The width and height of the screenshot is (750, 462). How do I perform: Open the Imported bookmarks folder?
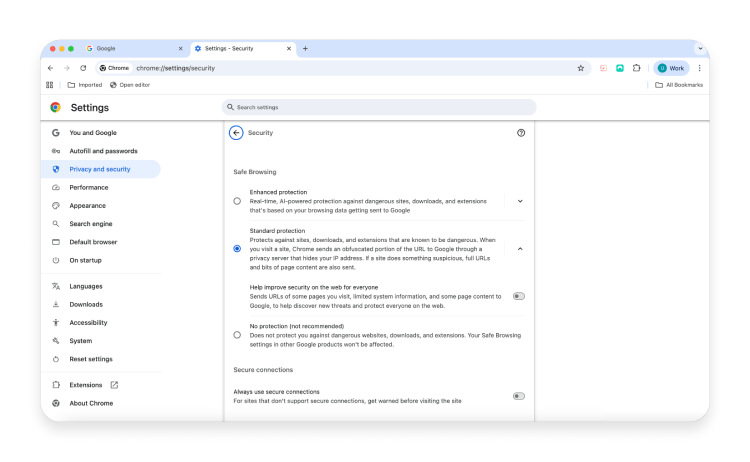(x=85, y=85)
